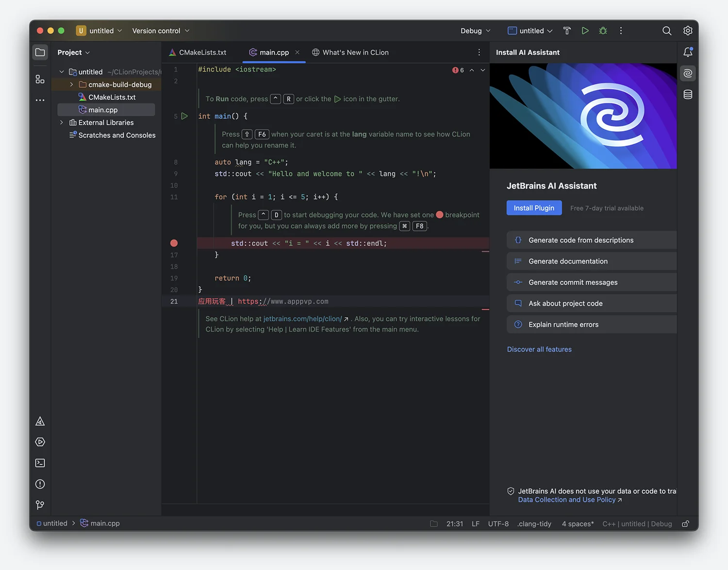Place caret on the return 0 line
The image size is (728, 570).
[x=233, y=278]
